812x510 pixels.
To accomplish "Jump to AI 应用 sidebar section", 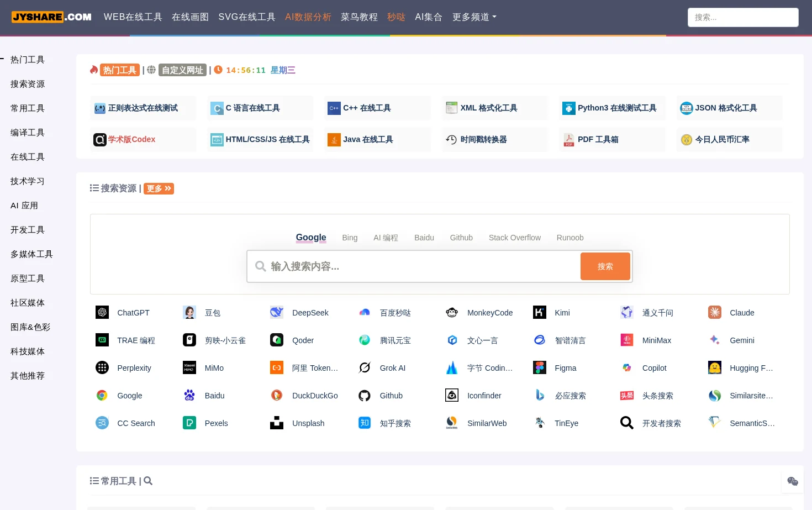I will (24, 206).
